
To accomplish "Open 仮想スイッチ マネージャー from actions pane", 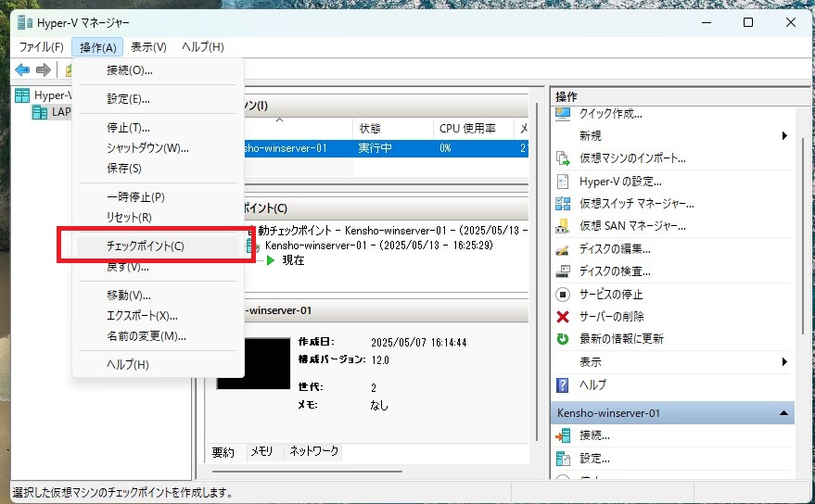I will click(636, 204).
